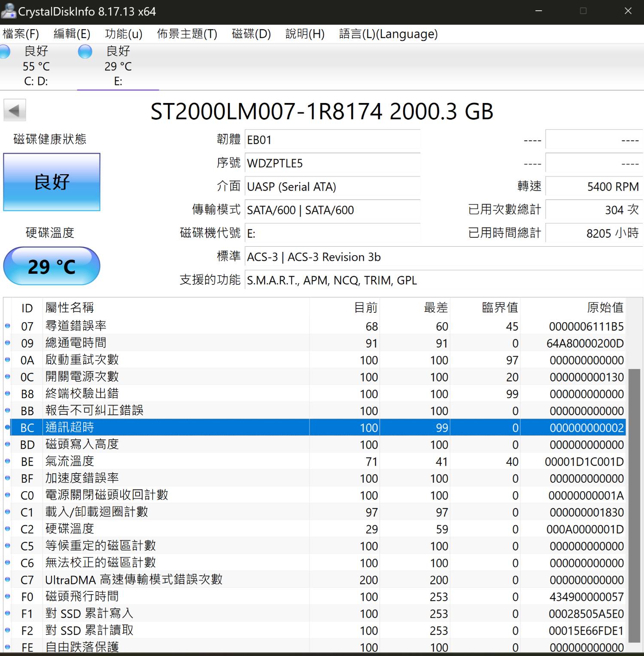Viewport: 644px width, 656px height.
Task: Click the firmware field EB01
Action: 332,140
